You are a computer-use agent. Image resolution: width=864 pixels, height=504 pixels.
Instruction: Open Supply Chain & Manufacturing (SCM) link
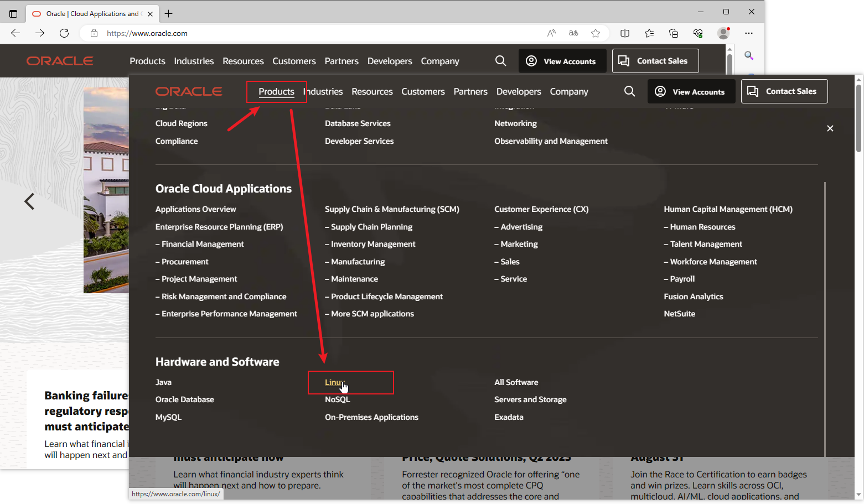click(x=392, y=209)
